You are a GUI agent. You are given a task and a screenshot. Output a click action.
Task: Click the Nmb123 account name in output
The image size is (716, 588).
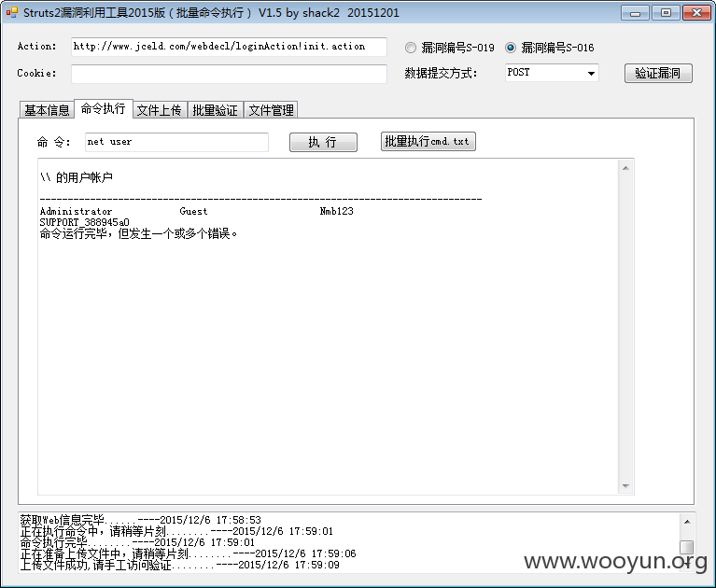click(x=337, y=211)
